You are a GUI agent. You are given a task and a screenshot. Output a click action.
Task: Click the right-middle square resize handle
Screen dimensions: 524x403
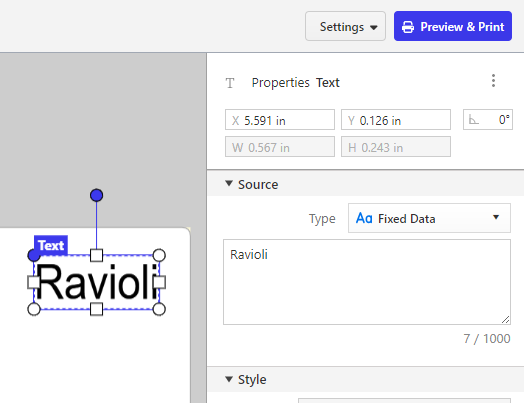coord(159,282)
